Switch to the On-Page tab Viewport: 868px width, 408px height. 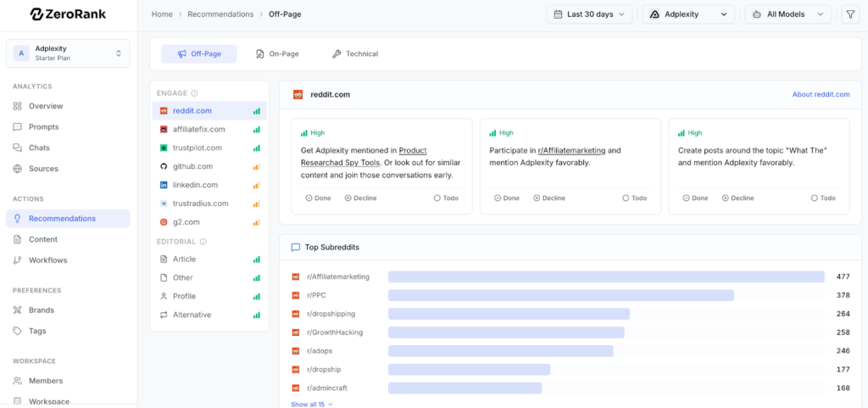[277, 54]
